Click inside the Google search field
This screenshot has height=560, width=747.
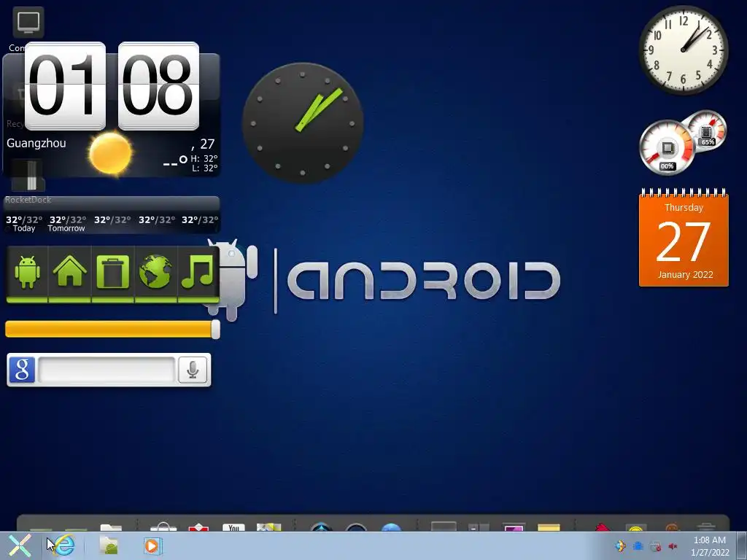(107, 370)
